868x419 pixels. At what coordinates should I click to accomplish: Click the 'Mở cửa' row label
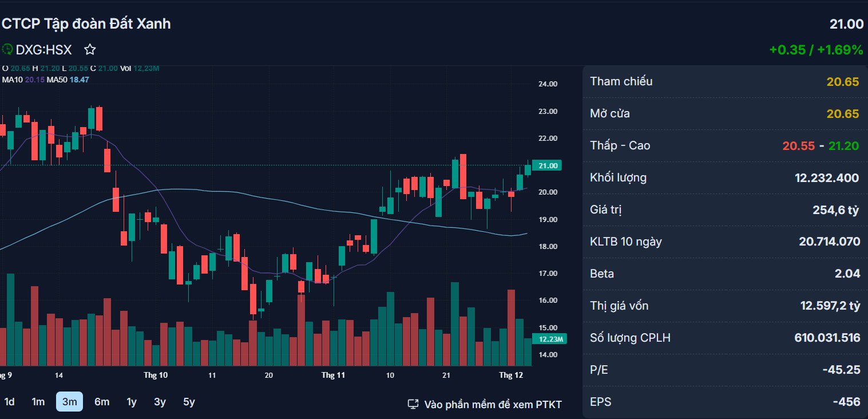click(x=610, y=113)
